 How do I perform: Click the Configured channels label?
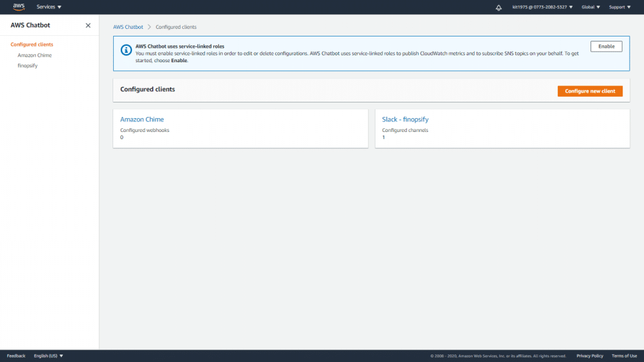point(405,130)
